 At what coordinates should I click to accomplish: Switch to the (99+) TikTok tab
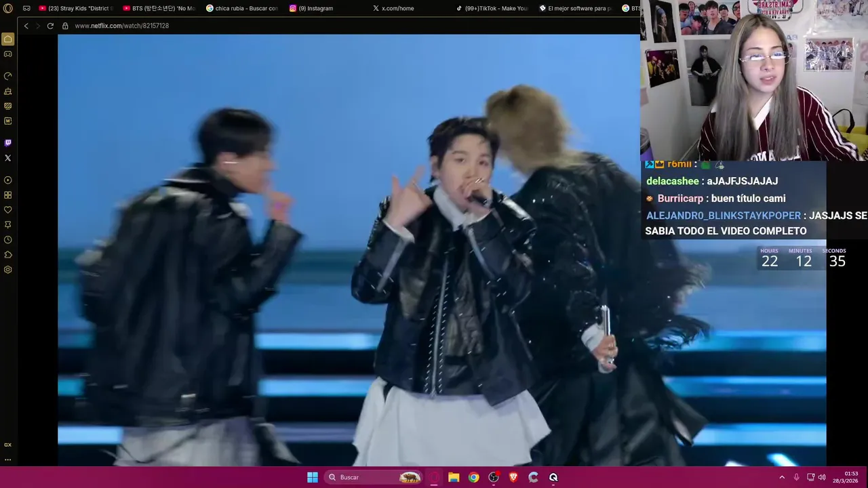point(492,8)
